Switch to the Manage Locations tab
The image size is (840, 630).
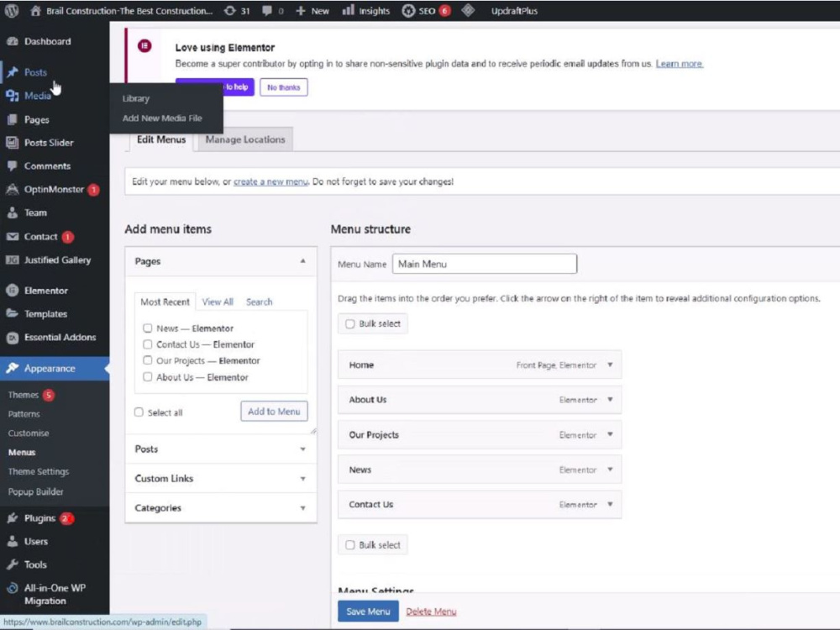click(x=245, y=139)
